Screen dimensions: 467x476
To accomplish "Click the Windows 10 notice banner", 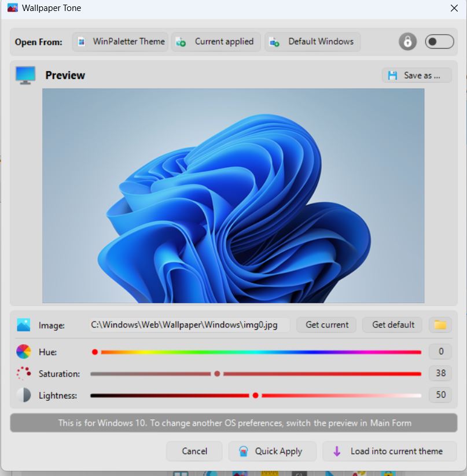I will (x=234, y=423).
